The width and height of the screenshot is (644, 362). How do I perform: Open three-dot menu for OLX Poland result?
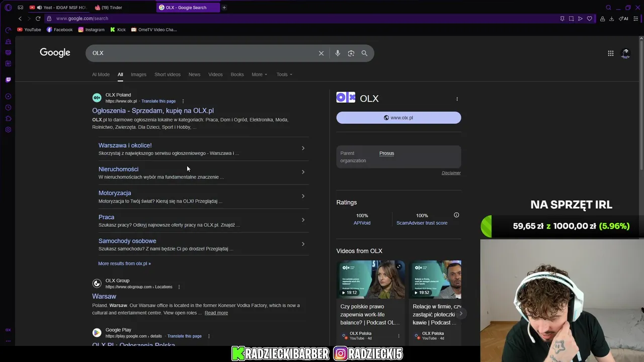click(183, 101)
